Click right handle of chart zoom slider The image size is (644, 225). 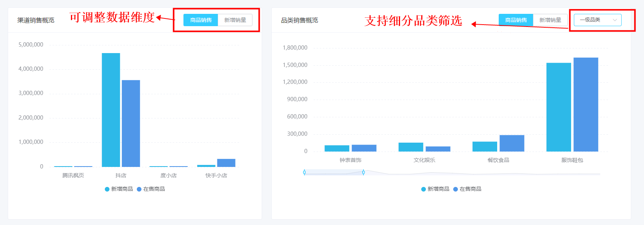[x=363, y=172]
